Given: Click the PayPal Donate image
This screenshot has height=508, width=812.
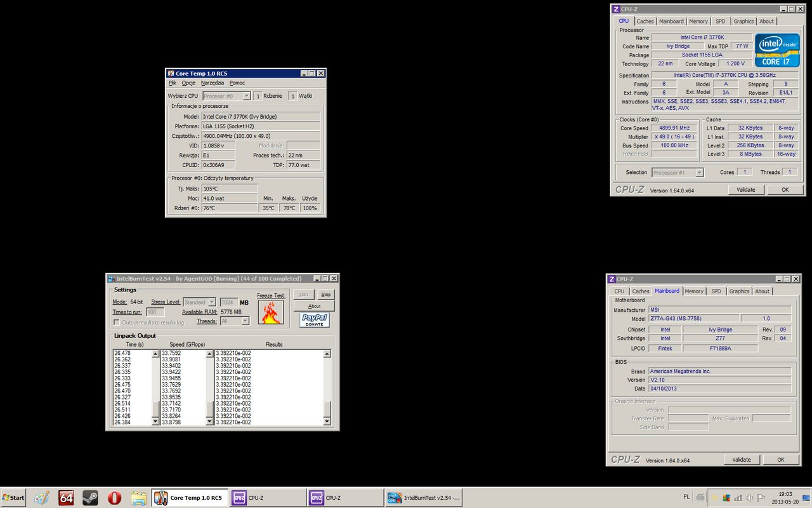Looking at the screenshot, I should [315, 320].
